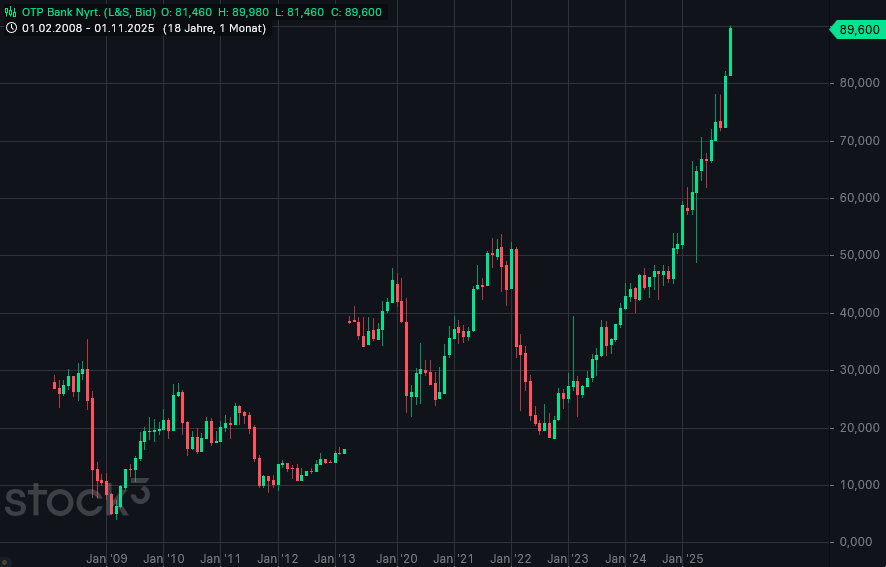Screen dimensions: 886x567
Task: Click the Jan '13 time axis label
Action: click(x=336, y=559)
